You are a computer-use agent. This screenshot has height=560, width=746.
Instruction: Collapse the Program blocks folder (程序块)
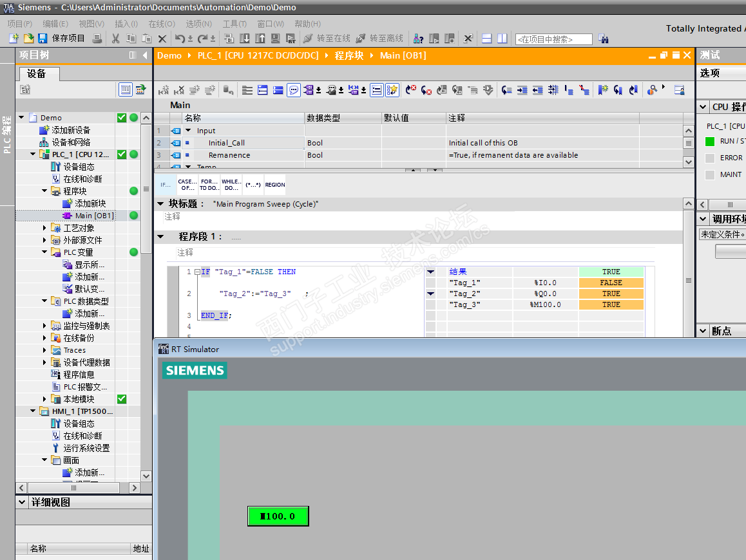[x=45, y=191]
